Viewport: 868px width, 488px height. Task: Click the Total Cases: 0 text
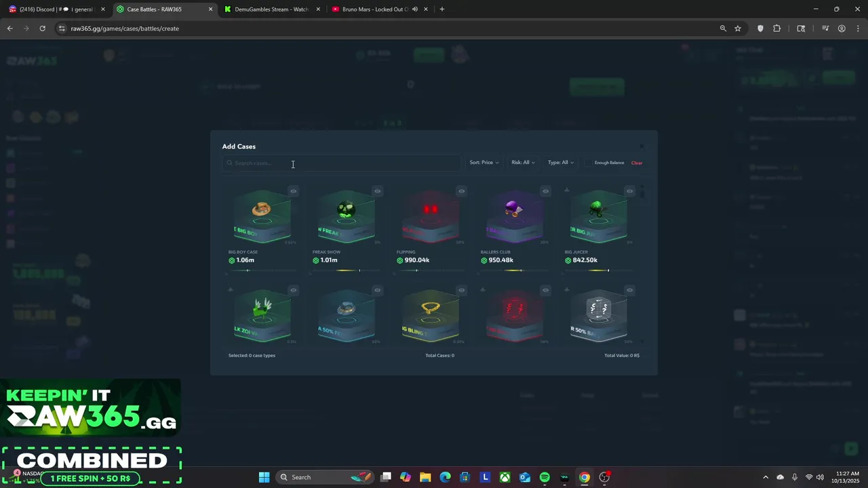439,355
